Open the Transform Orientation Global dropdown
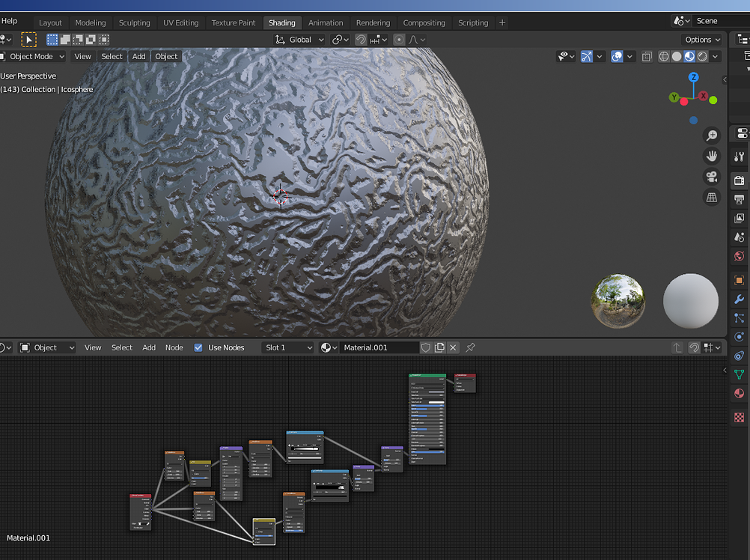 coord(299,39)
